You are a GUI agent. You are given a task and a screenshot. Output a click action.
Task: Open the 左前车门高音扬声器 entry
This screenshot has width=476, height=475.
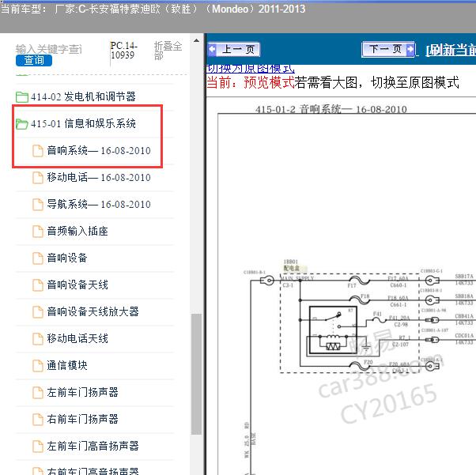[93, 447]
